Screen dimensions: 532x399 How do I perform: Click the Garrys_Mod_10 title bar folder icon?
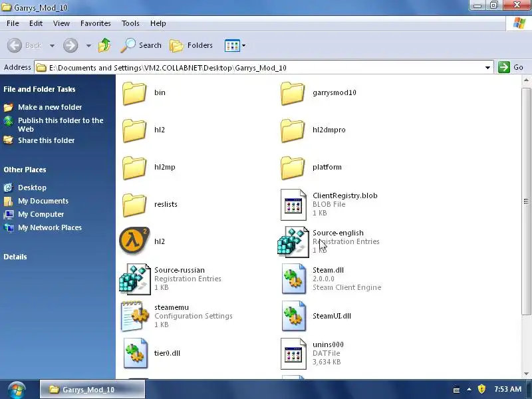(6, 7)
